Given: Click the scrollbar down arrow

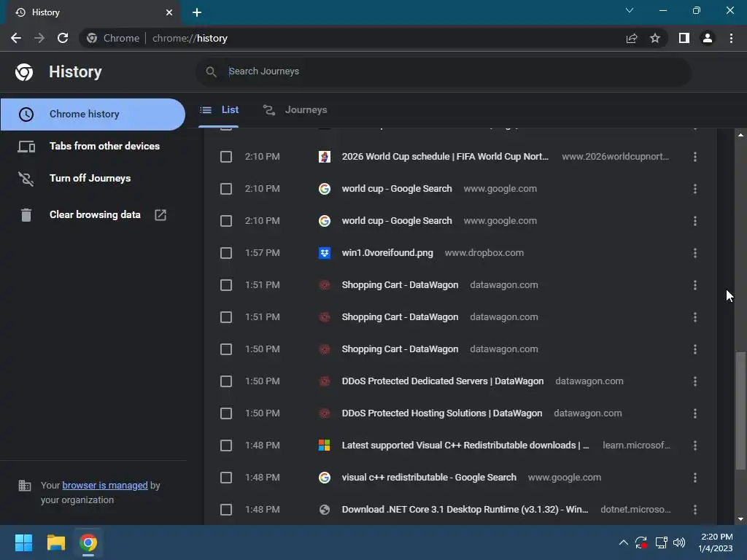Looking at the screenshot, I should click(x=740, y=519).
